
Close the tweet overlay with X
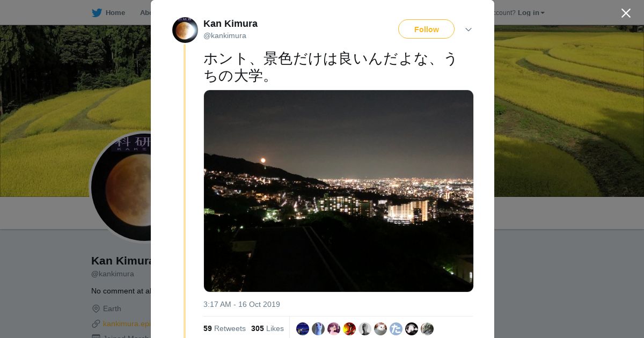point(626,13)
